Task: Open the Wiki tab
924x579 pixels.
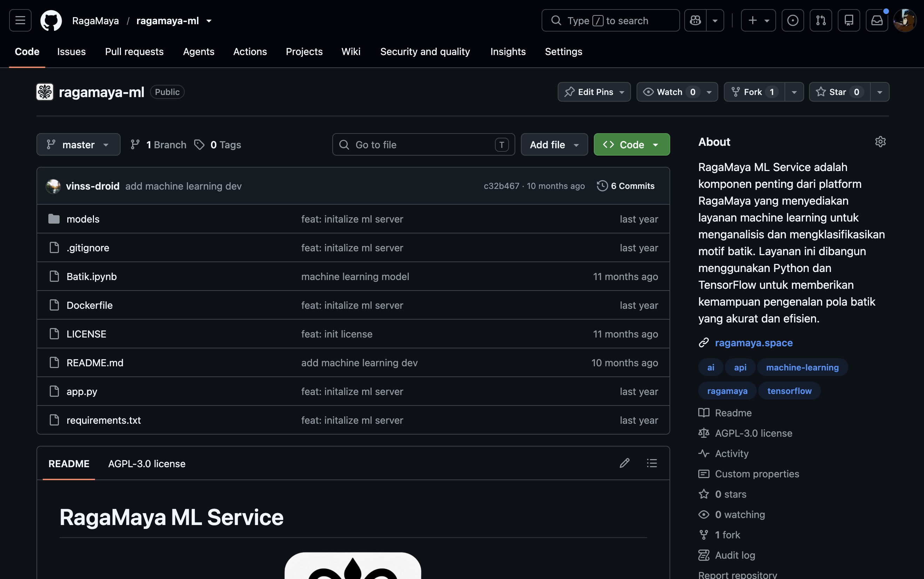Action: 351,51
